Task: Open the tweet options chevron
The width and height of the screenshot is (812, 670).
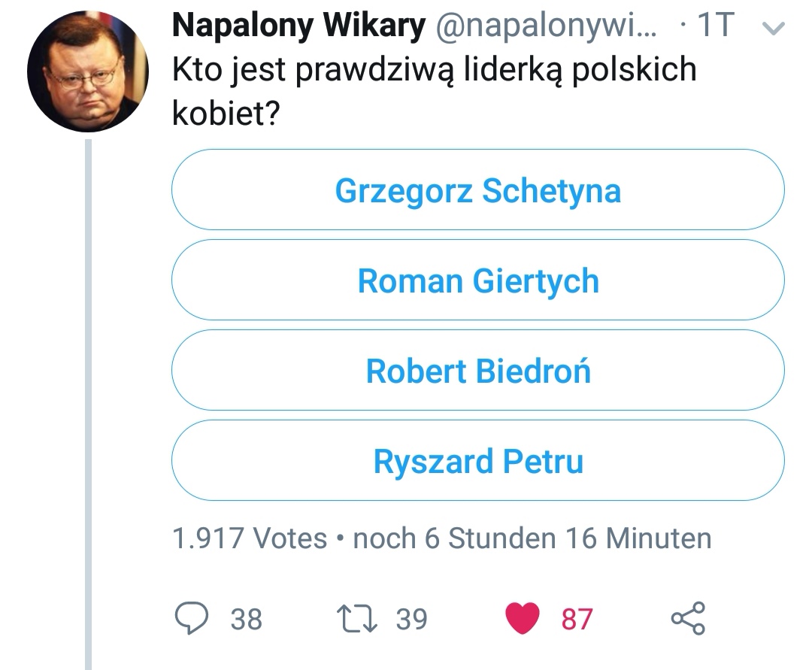Action: (x=774, y=29)
